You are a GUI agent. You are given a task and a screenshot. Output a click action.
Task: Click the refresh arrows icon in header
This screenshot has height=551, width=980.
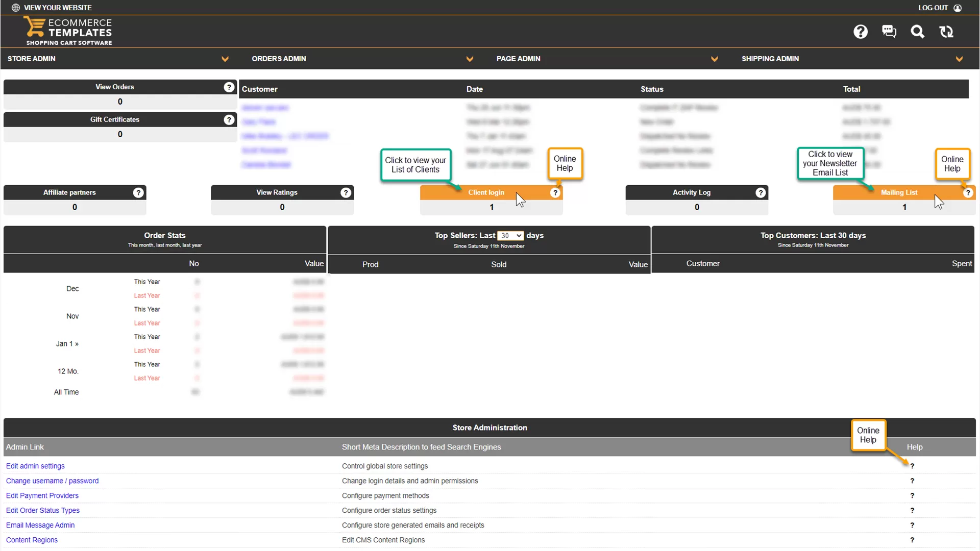pyautogui.click(x=946, y=32)
